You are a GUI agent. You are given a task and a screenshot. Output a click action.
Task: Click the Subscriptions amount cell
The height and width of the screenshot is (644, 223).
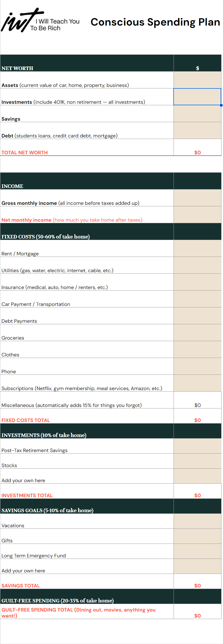coord(197,383)
